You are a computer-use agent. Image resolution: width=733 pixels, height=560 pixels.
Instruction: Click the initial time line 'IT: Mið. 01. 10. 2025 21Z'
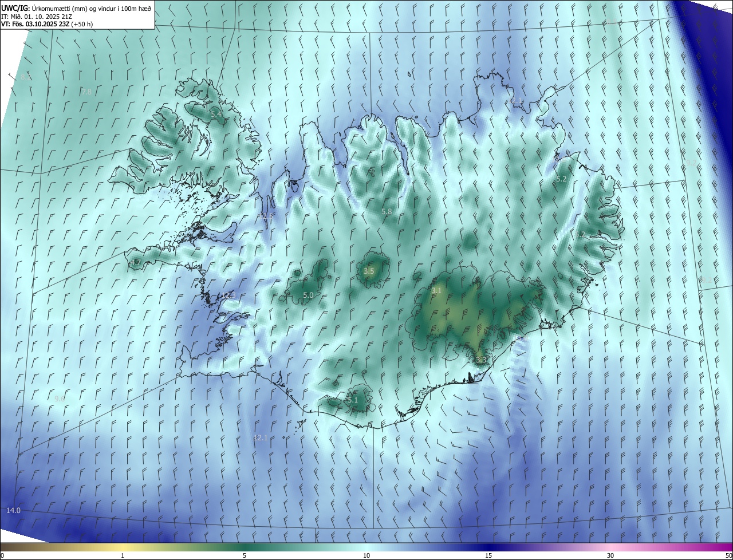[x=37, y=16]
